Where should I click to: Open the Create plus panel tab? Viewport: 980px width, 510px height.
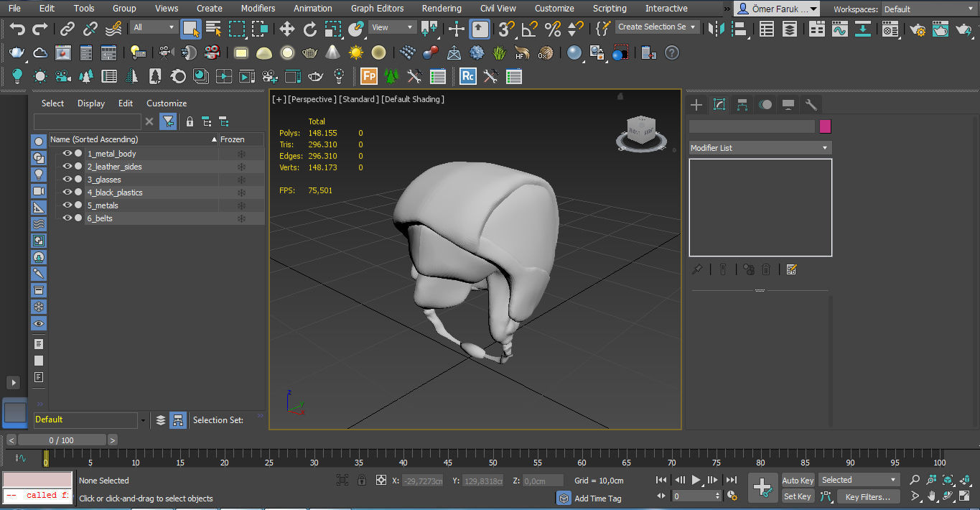[x=696, y=105]
